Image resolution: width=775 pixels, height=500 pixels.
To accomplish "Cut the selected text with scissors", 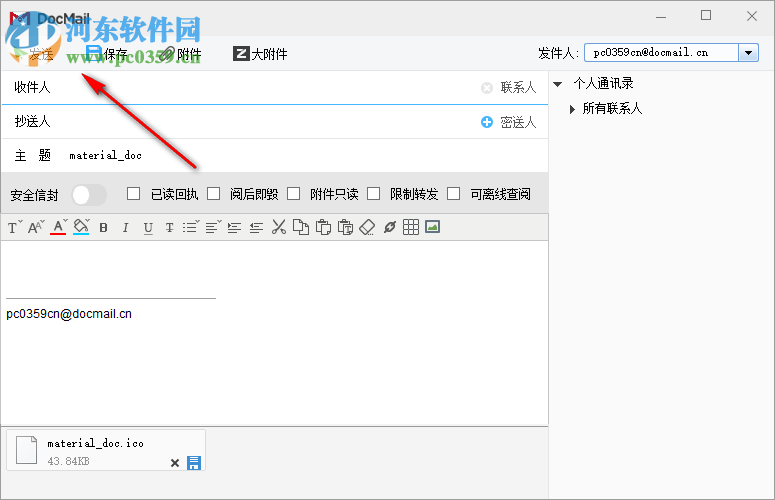I will click(279, 227).
